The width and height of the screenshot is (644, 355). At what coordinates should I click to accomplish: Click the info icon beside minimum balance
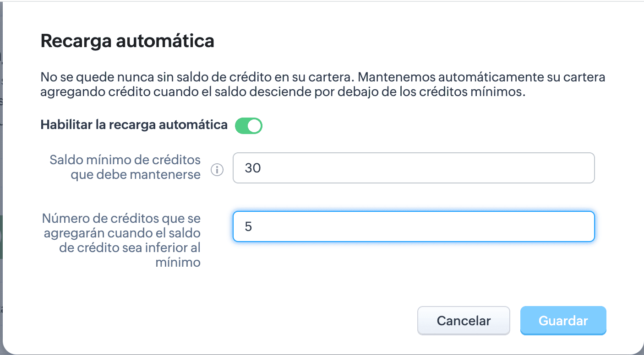tap(217, 170)
